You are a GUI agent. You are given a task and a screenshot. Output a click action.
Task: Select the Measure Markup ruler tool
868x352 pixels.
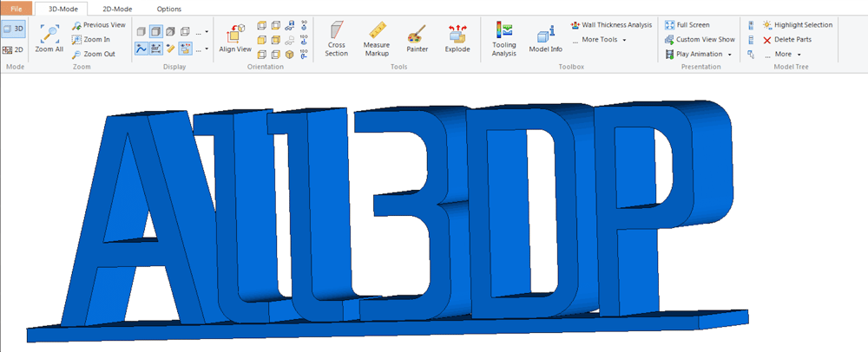pyautogui.click(x=377, y=39)
